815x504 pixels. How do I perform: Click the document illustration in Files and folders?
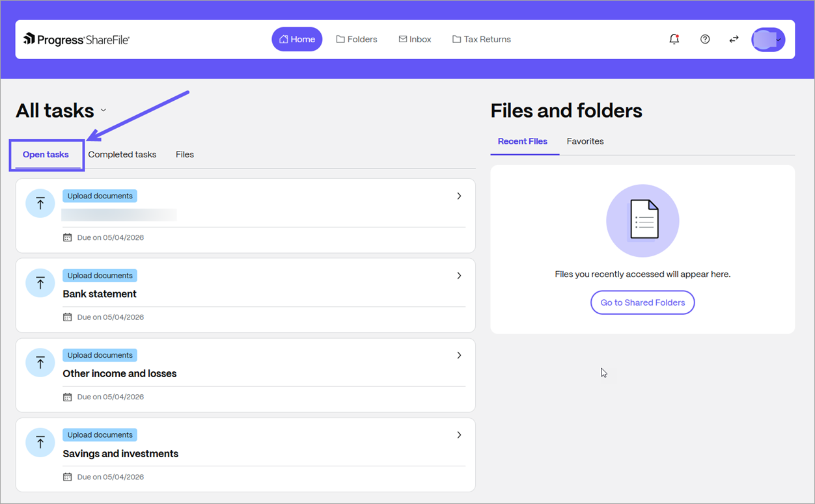[642, 220]
